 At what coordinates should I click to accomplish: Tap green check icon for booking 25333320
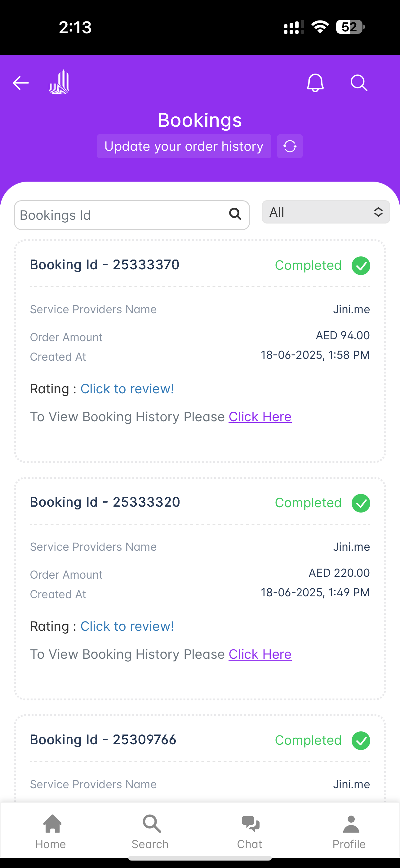[361, 503]
